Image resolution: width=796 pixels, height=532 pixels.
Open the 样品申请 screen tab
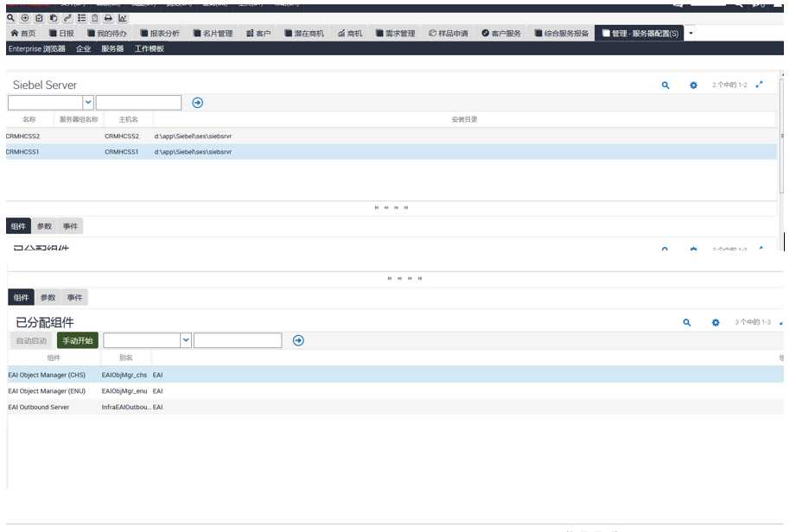point(449,33)
